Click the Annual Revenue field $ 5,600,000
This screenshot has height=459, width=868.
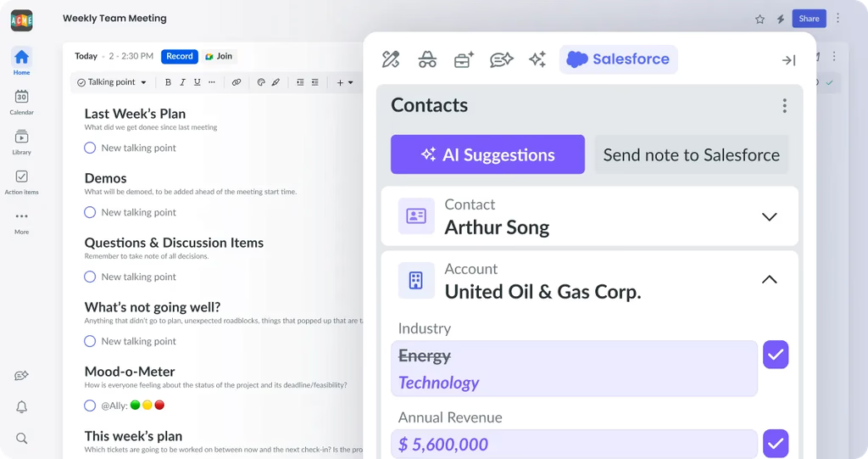point(574,444)
